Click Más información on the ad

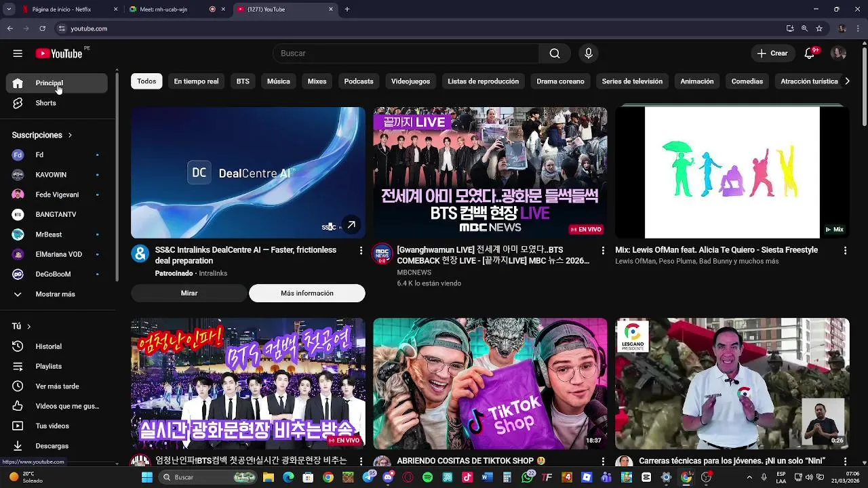[x=307, y=293]
